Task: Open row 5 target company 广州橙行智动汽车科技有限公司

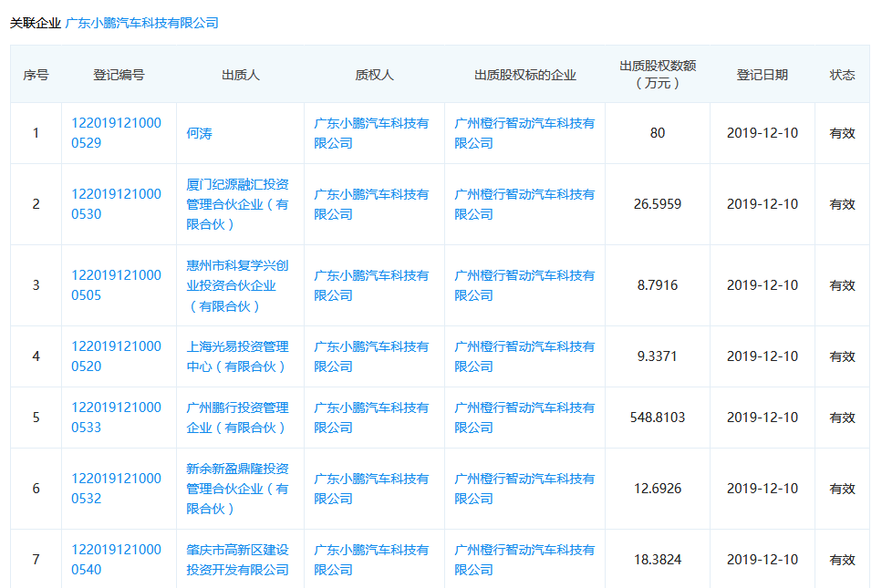Action: (524, 418)
